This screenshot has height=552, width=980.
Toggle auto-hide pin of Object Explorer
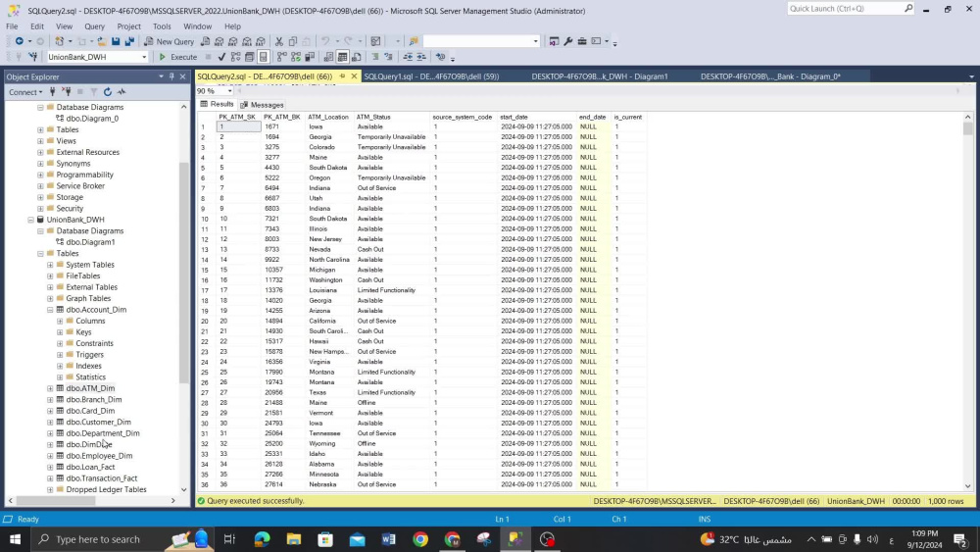pyautogui.click(x=171, y=76)
